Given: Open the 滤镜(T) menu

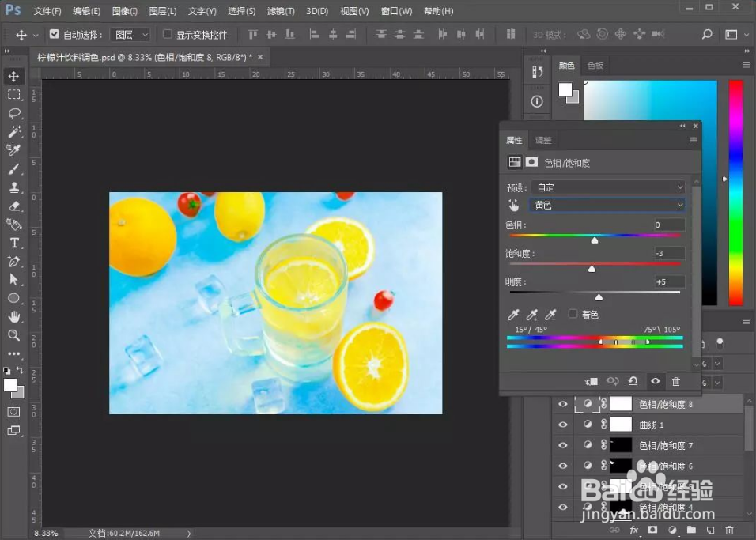Looking at the screenshot, I should click(x=281, y=11).
